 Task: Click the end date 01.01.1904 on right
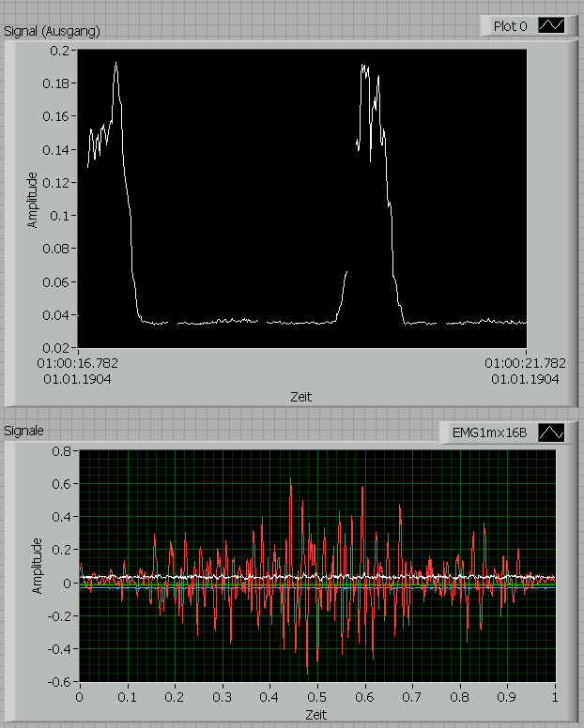(x=526, y=379)
